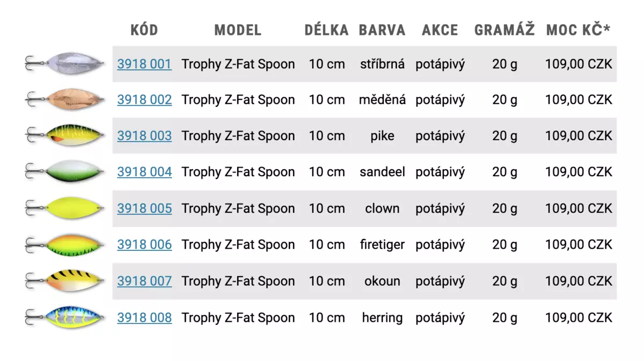Click the KÓD column header
This screenshot has height=361, width=644.
pyautogui.click(x=144, y=30)
